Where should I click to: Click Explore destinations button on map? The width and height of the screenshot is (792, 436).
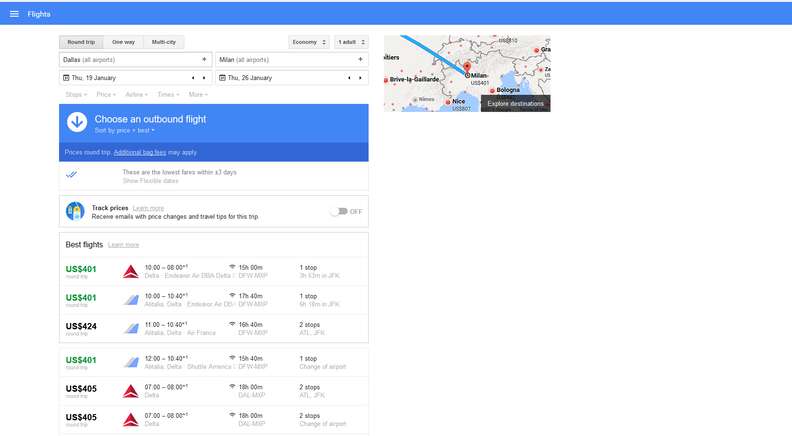[516, 104]
